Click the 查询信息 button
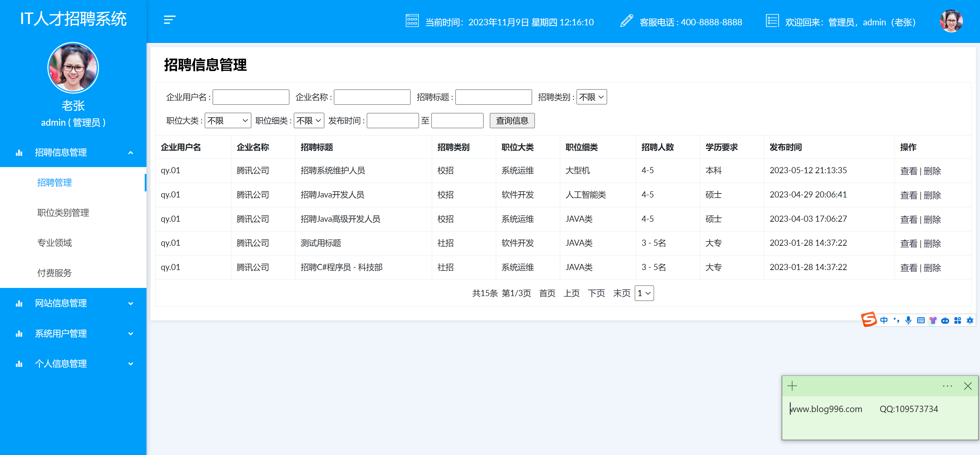980x455 pixels. pos(512,121)
